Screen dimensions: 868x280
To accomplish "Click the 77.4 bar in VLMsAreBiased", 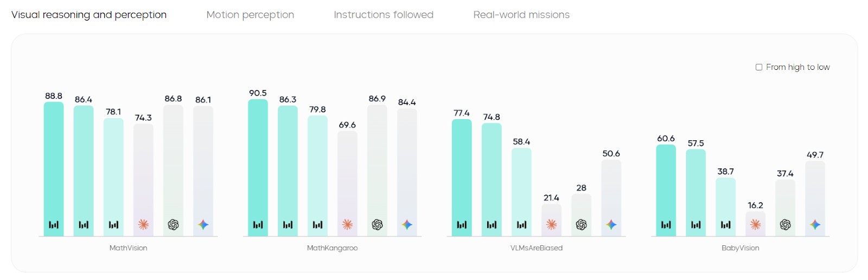I will pos(462,173).
